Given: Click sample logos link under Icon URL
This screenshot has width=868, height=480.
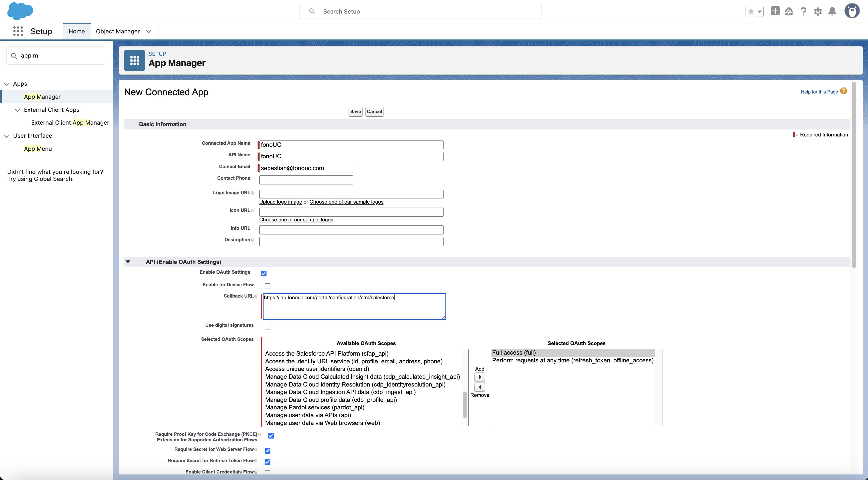Looking at the screenshot, I should point(296,220).
